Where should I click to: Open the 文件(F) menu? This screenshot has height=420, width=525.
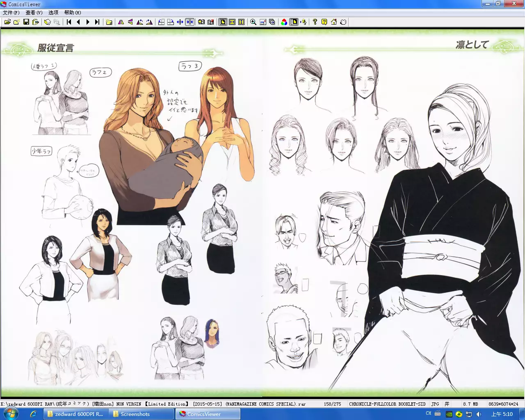tap(11, 13)
